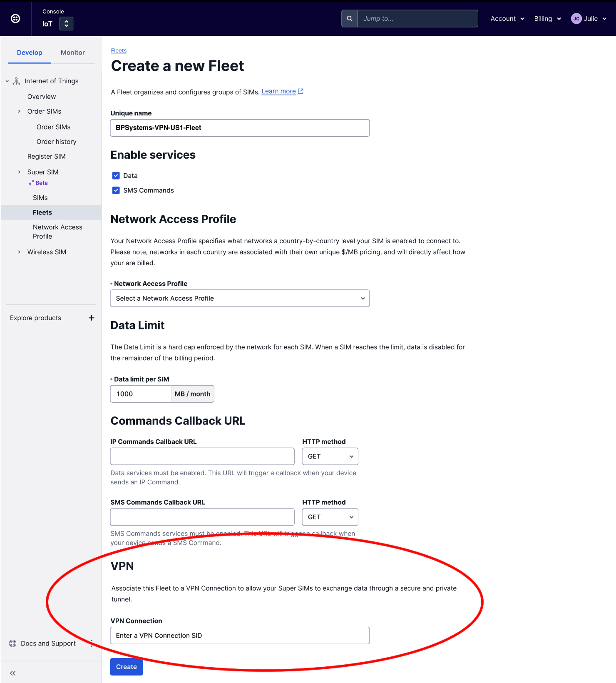Click the Internet of Things icon
Screen dimensions: 616x683
coord(17,81)
